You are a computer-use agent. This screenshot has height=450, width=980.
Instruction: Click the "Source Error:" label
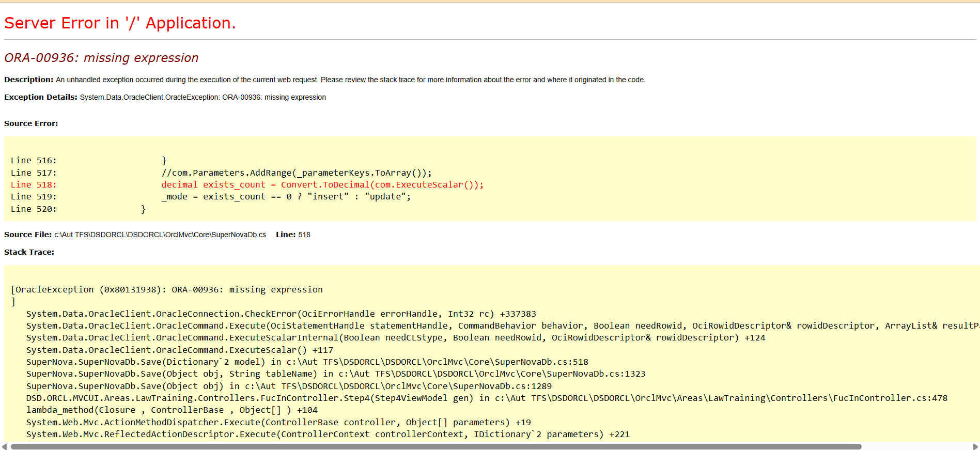[x=31, y=123]
